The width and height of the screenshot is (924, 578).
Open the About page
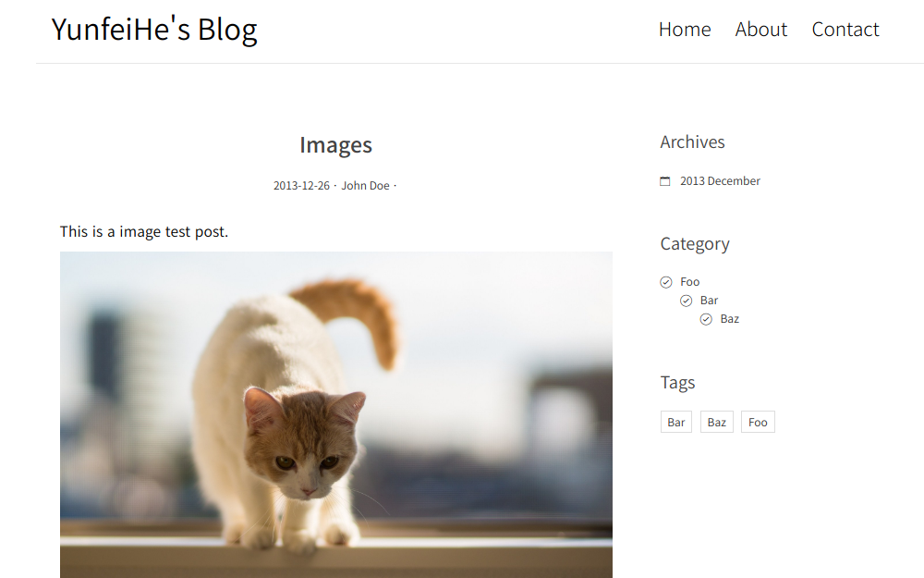point(761,30)
